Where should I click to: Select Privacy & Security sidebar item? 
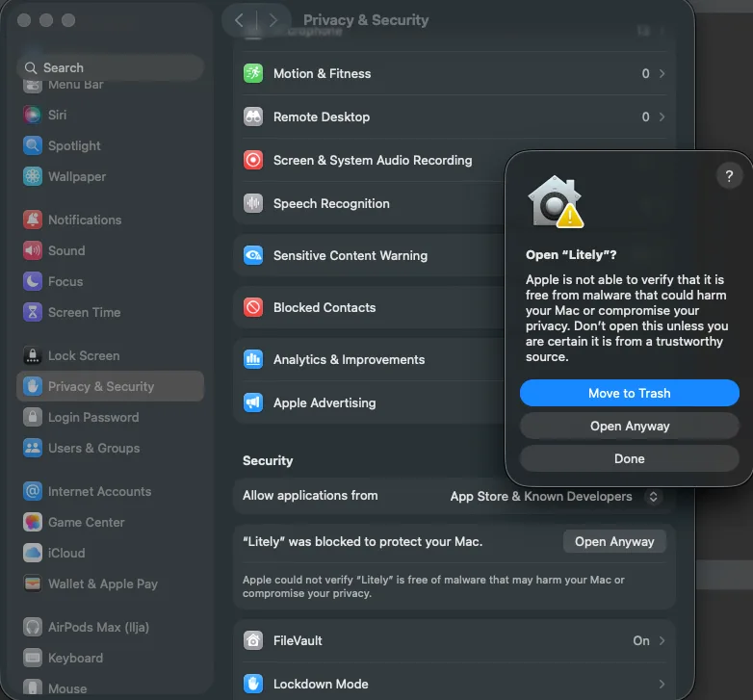click(111, 386)
